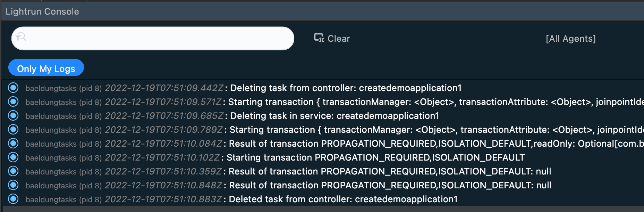
Task: Click log icon for 'Deleting task in service'
Action: (x=13, y=115)
